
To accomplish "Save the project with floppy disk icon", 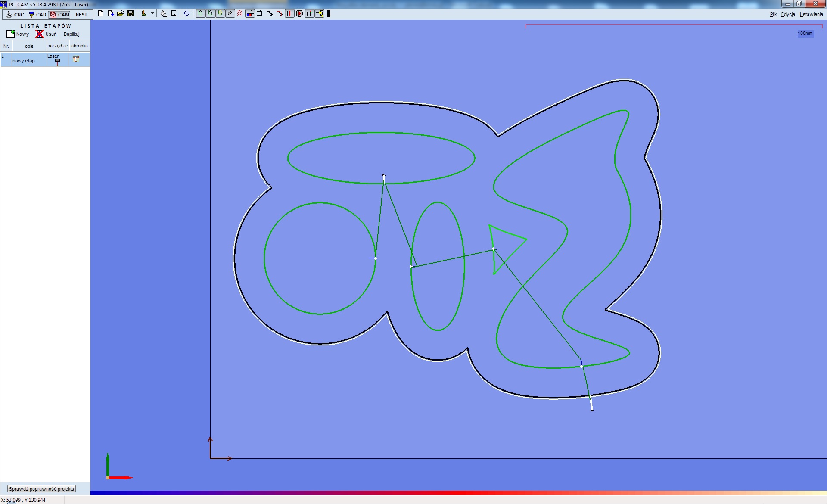I will 131,13.
